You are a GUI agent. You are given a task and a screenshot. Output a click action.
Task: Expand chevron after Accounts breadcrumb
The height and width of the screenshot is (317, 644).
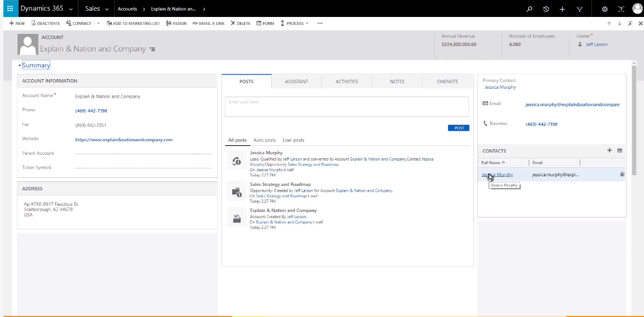(x=144, y=9)
